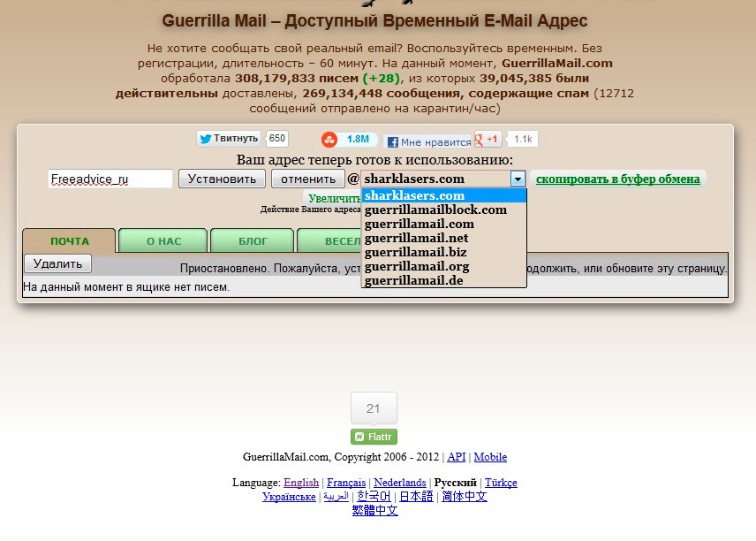This screenshot has width=756, height=541.
Task: Open the БЛОГ tab
Action: pos(253,240)
